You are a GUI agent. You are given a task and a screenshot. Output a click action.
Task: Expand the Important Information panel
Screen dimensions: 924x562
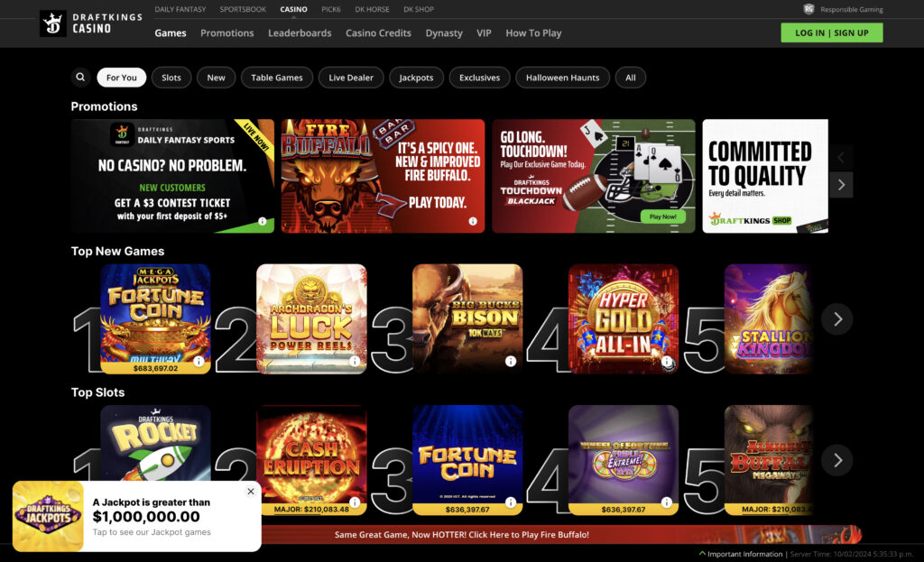tap(744, 553)
